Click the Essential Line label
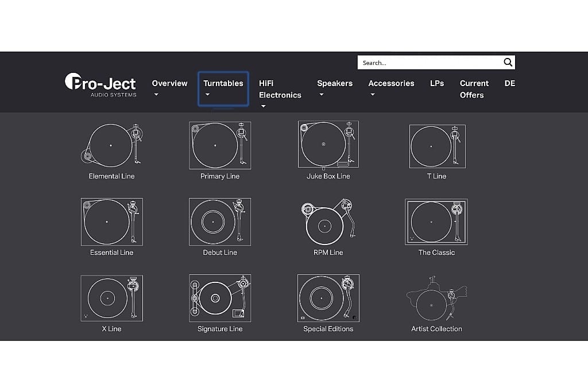Viewport: 588px width, 392px height. [112, 253]
